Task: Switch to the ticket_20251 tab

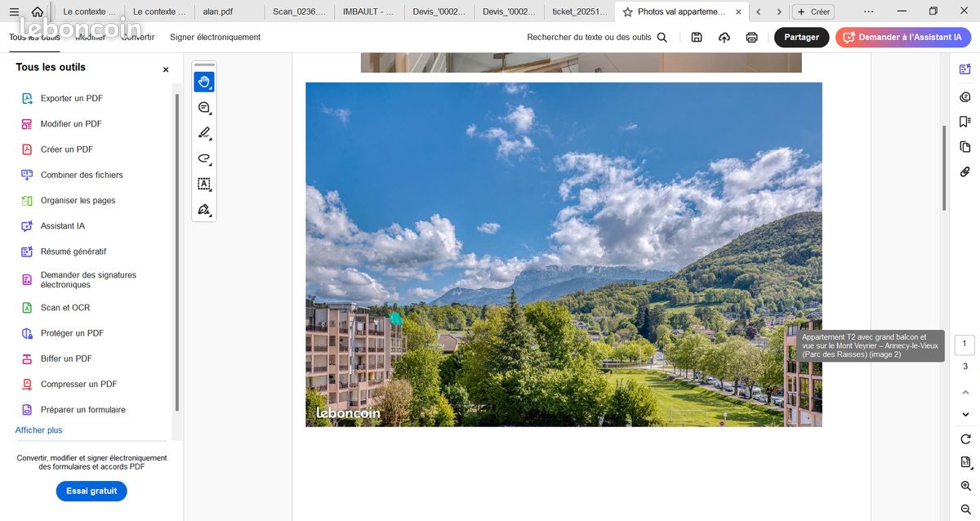Action: [578, 12]
